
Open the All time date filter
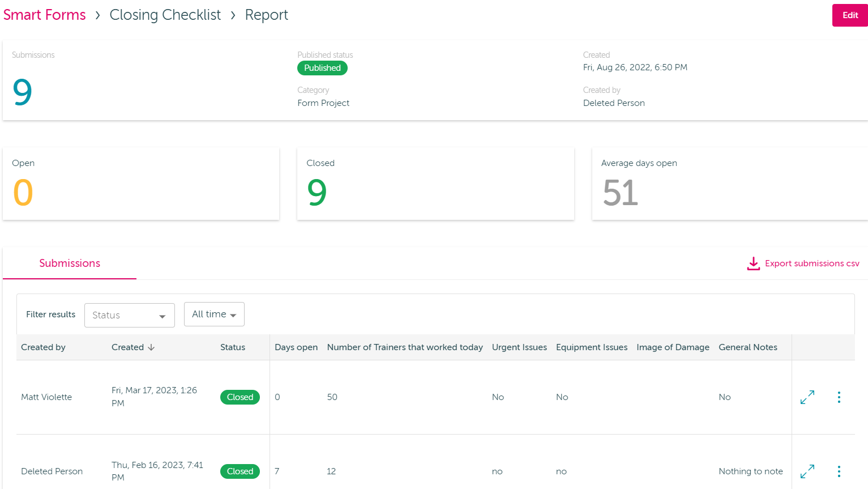point(214,314)
